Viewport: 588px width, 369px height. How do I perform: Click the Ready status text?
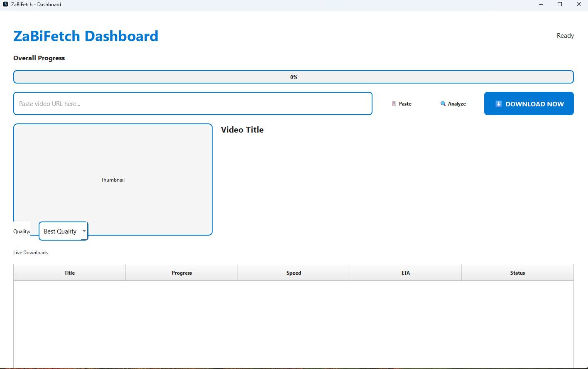(565, 36)
